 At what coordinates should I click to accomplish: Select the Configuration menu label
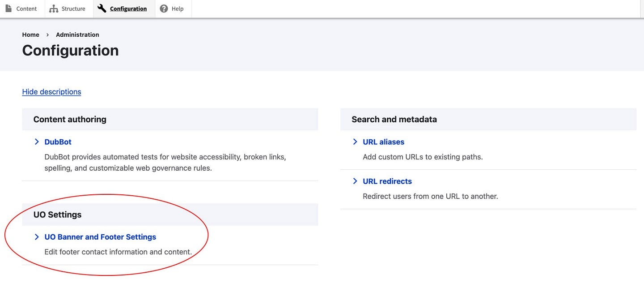[128, 9]
